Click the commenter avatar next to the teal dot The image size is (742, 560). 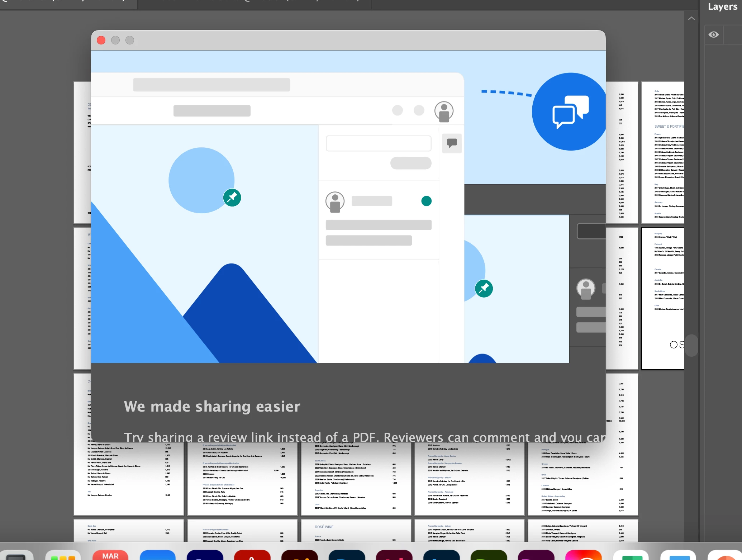335,202
